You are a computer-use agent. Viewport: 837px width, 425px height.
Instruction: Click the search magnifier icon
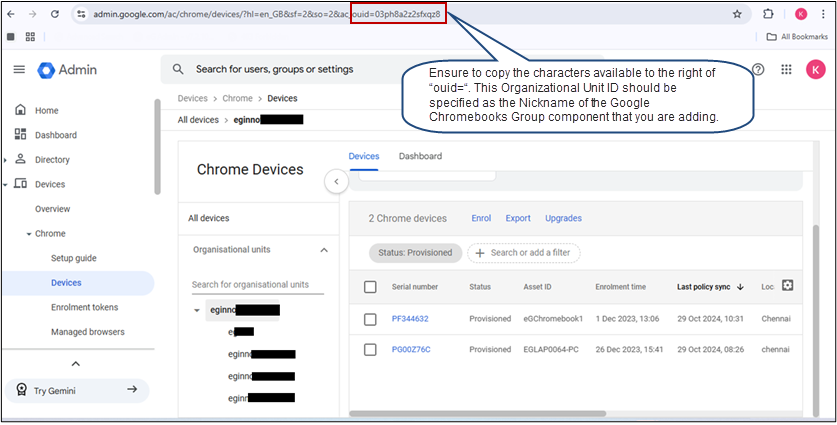pos(178,69)
